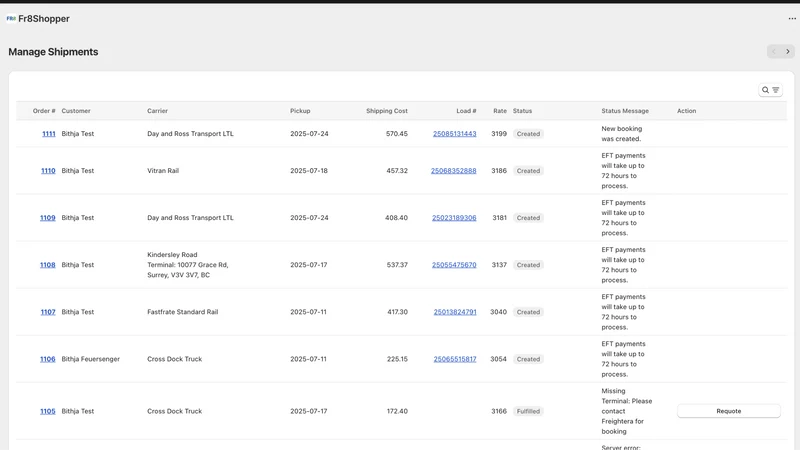Open order 1109 link
800x450 pixels.
(48, 217)
